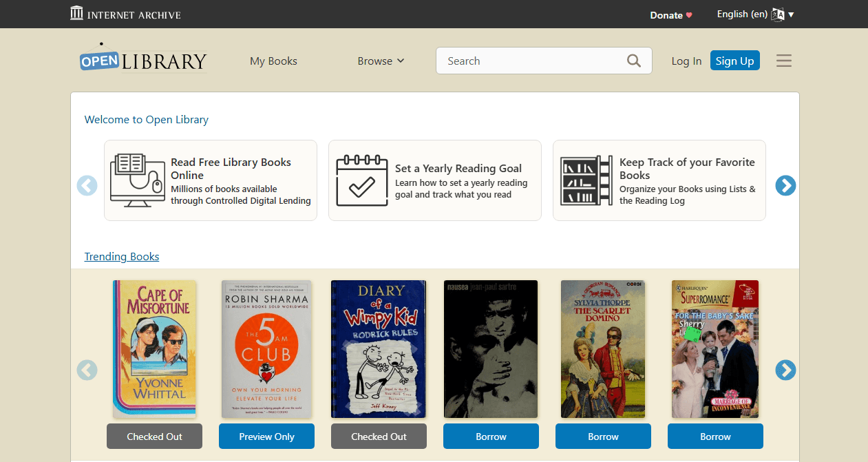Open the Cape of Misfortune book cover
This screenshot has width=868, height=462.
154,349
